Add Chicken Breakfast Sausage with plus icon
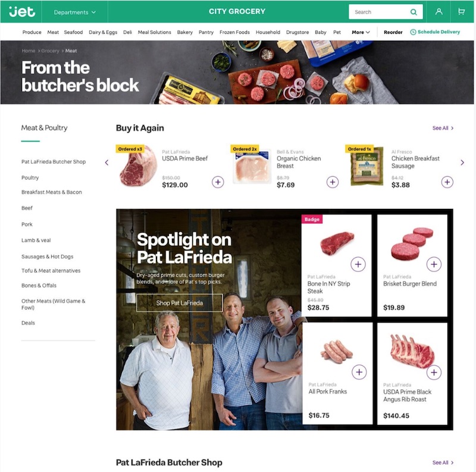476x472 pixels. click(x=447, y=182)
